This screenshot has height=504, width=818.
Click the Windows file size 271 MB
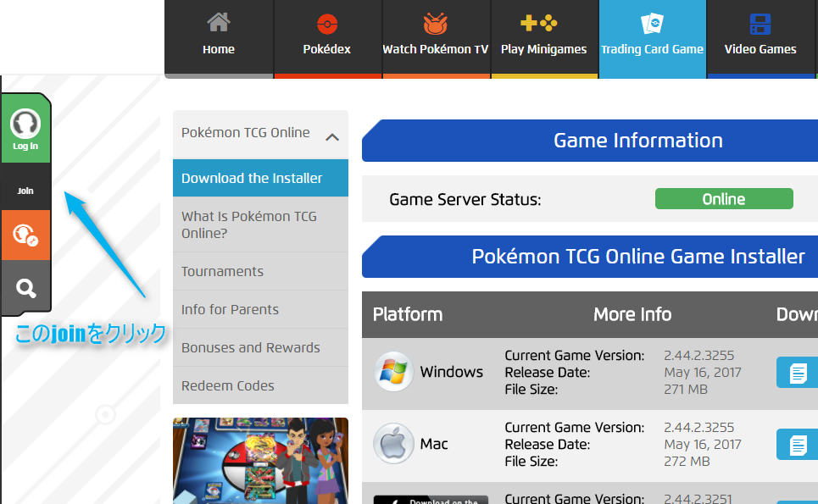click(x=686, y=390)
